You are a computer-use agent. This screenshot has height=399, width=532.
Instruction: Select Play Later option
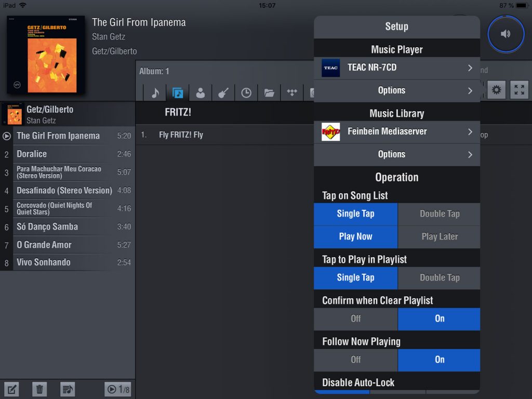tap(440, 236)
